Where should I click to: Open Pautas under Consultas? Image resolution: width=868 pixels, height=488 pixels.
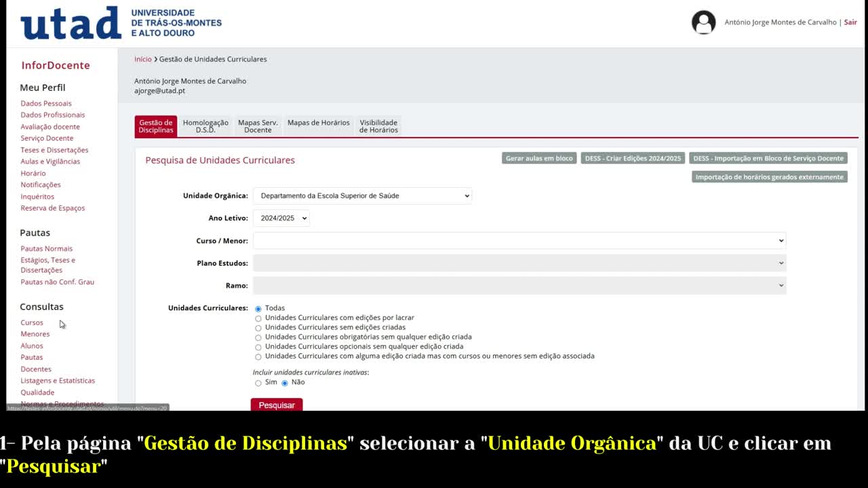(32, 357)
